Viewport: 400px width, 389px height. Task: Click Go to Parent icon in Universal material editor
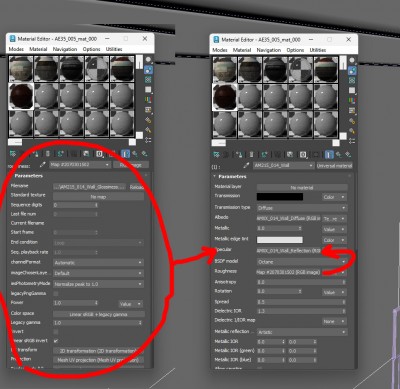coord(339,155)
